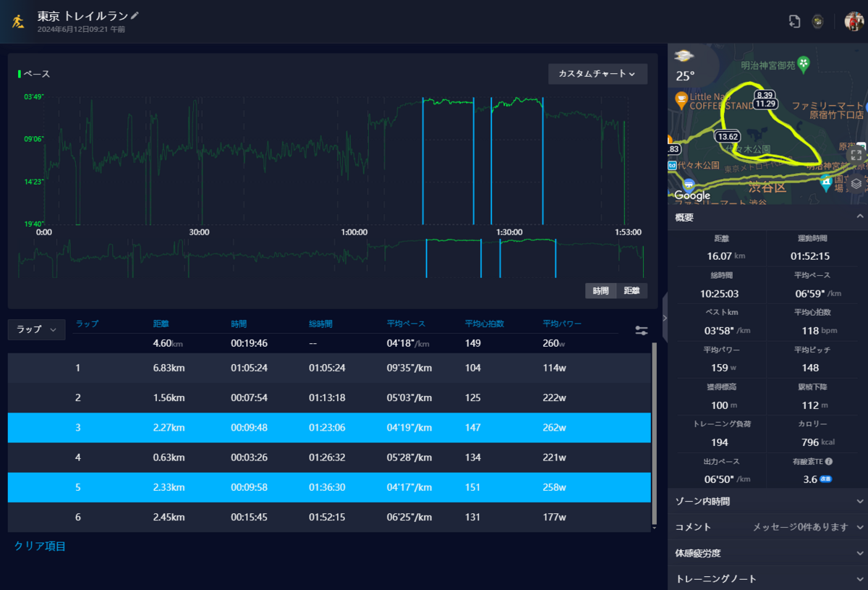Switch chart axis to 時間
The height and width of the screenshot is (590, 868).
pos(601,290)
